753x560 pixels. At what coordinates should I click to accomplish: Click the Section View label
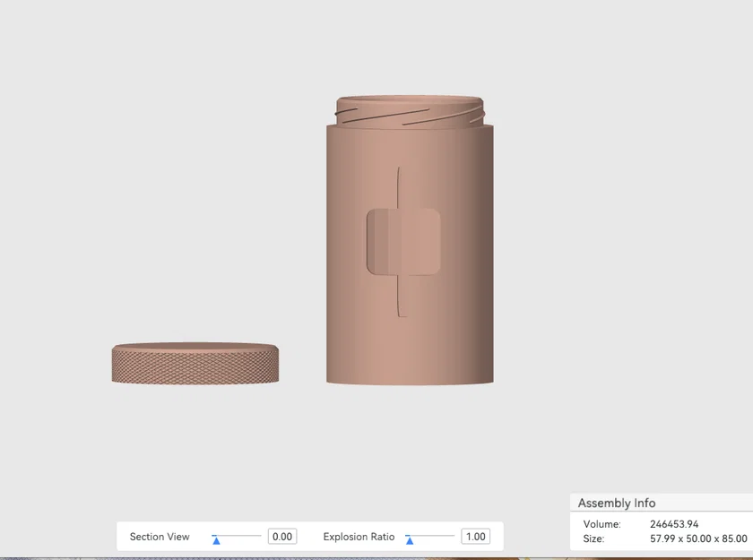160,537
